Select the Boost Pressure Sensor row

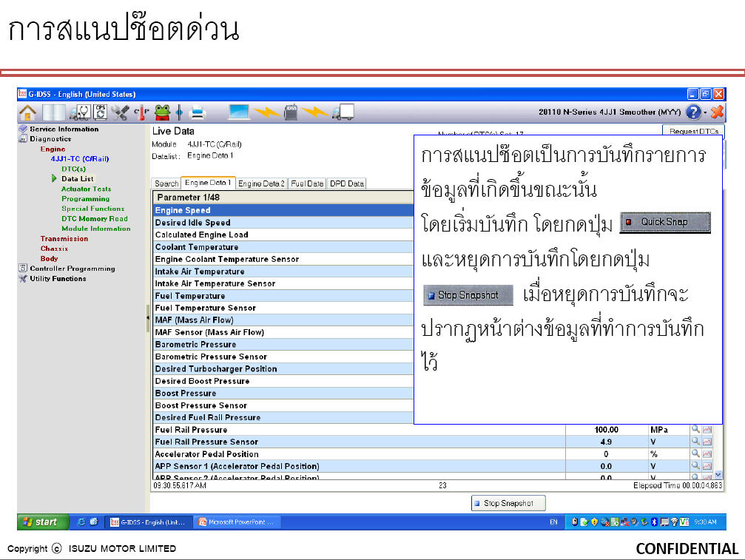point(283,405)
